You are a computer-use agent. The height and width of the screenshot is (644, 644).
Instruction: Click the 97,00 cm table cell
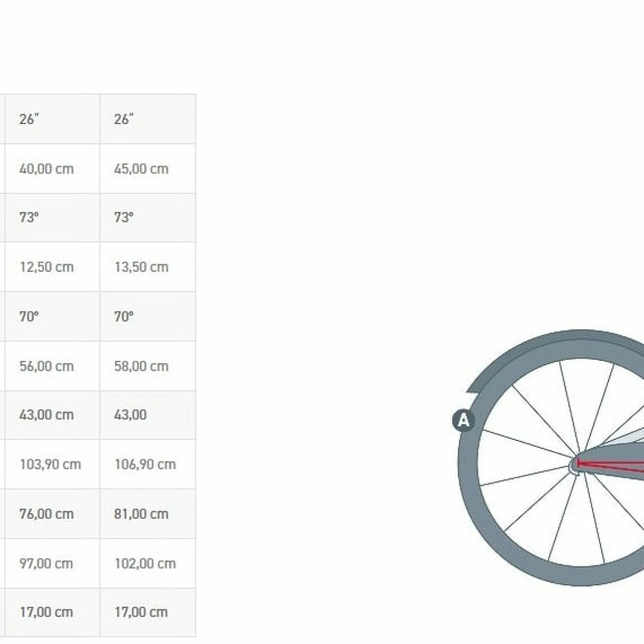[x=46, y=563]
